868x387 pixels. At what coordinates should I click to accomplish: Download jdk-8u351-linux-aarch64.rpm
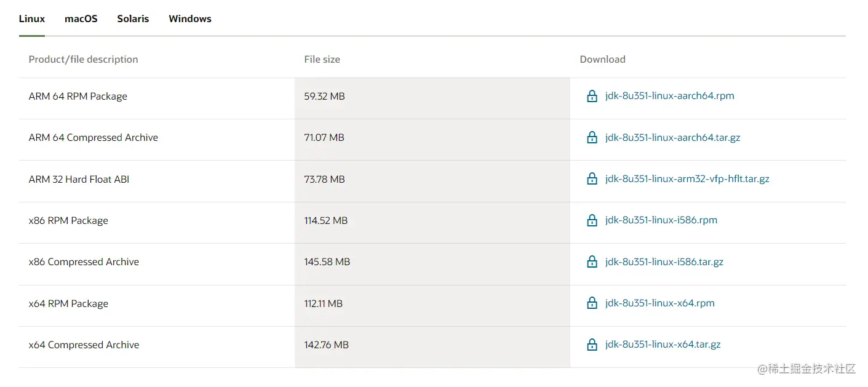669,96
